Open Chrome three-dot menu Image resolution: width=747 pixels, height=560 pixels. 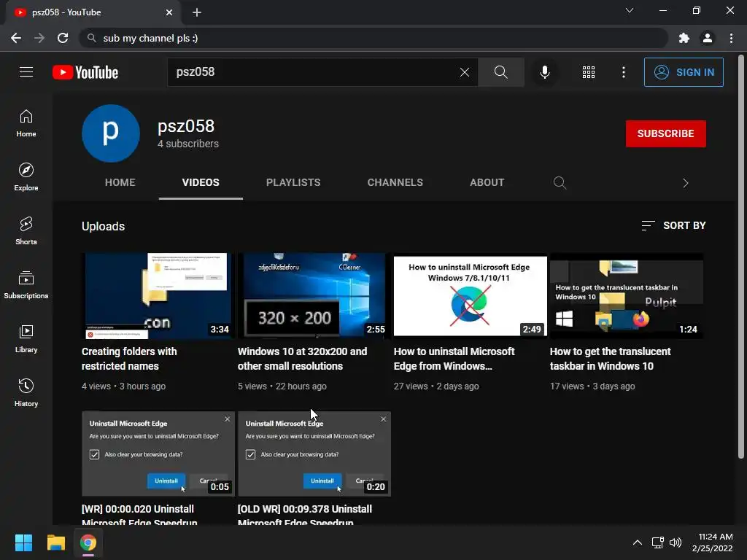tap(731, 38)
